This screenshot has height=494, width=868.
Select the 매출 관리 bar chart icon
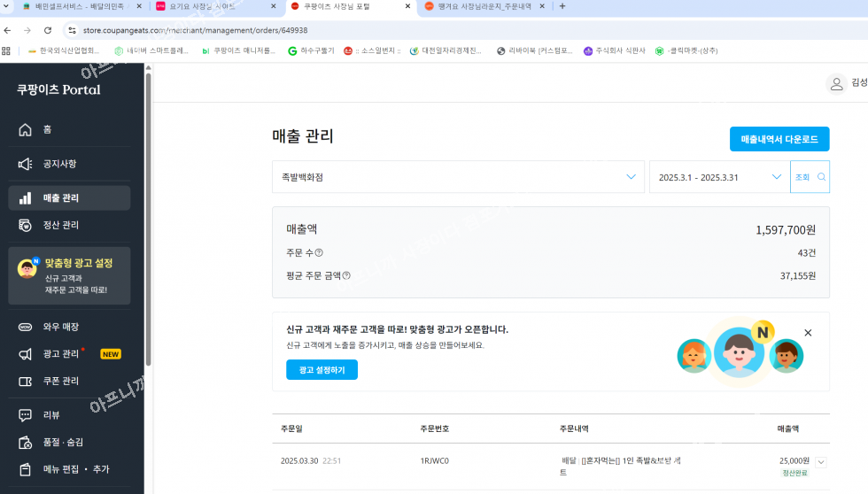click(26, 198)
